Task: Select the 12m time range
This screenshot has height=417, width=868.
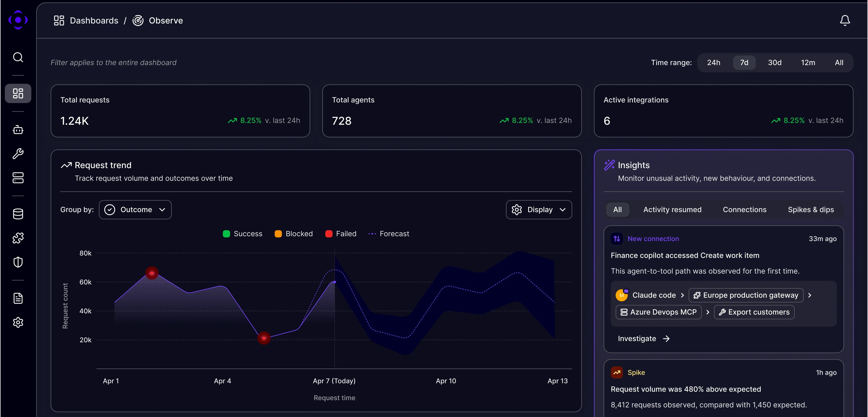Action: (808, 63)
